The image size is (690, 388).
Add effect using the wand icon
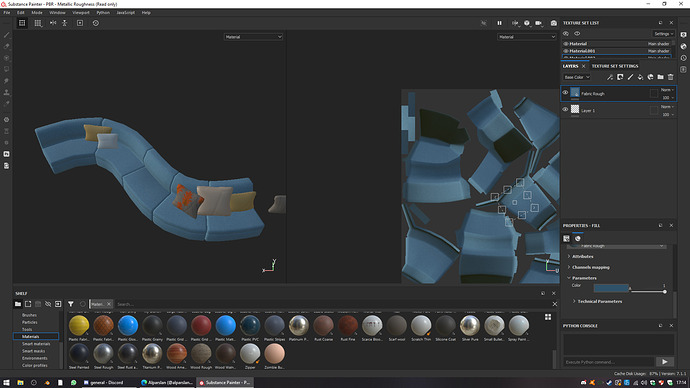click(610, 77)
